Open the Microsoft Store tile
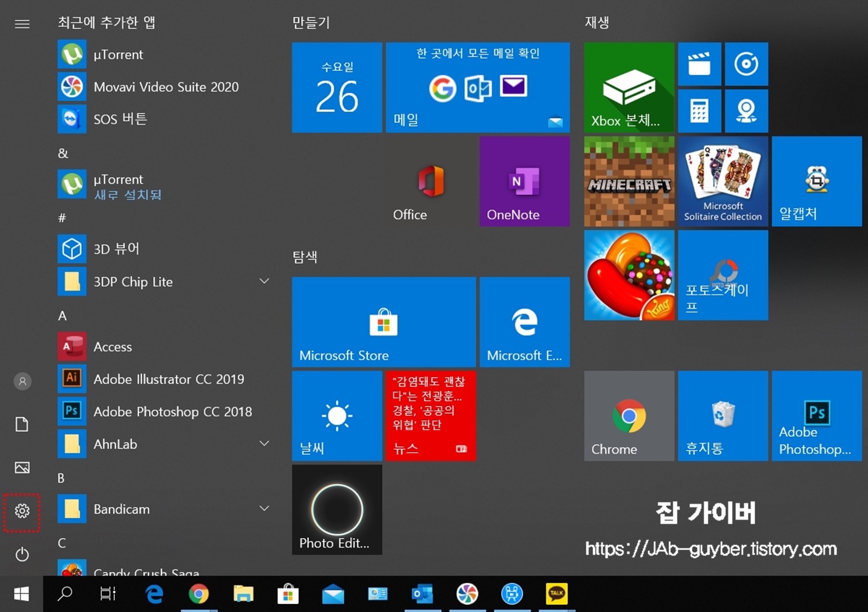868x612 pixels. pyautogui.click(x=384, y=322)
